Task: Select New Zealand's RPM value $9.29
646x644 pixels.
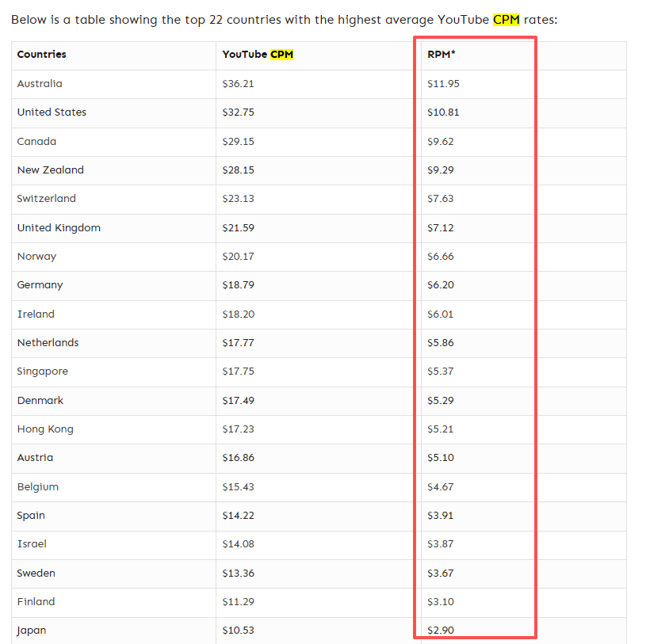Action: (440, 170)
